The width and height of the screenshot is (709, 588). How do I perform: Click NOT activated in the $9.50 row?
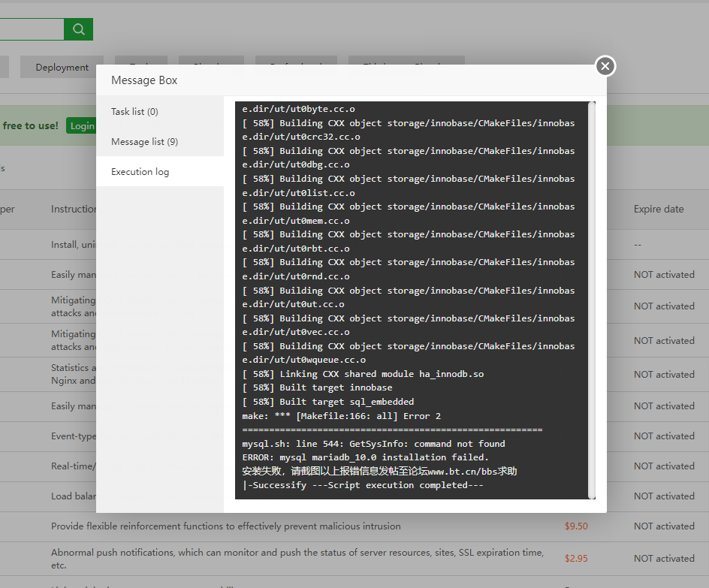coord(664,526)
